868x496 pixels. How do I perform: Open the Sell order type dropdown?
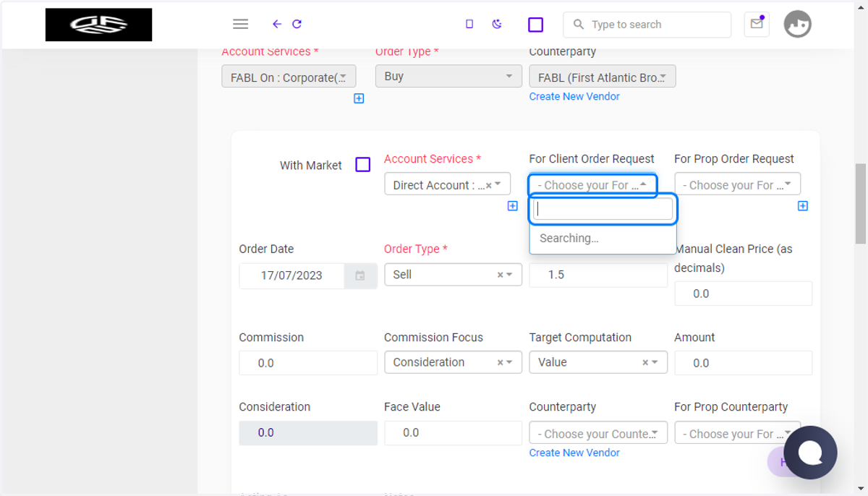click(453, 275)
